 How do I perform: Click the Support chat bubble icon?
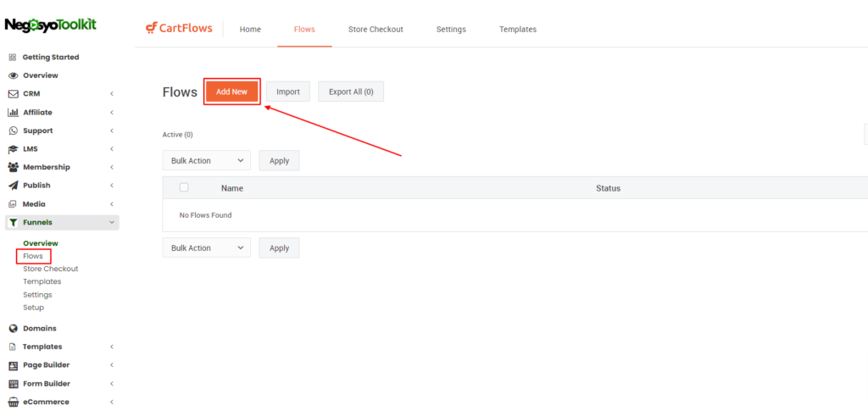pos(14,131)
